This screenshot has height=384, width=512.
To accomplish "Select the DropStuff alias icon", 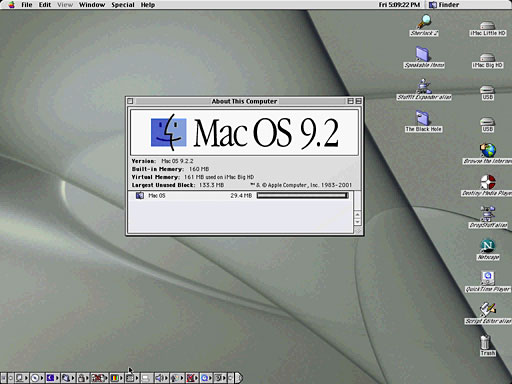I will pyautogui.click(x=487, y=217).
